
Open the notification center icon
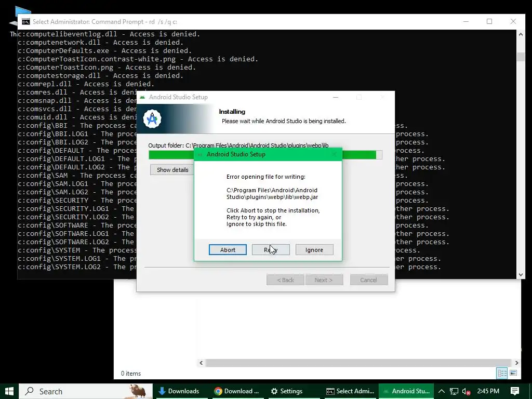point(515,391)
